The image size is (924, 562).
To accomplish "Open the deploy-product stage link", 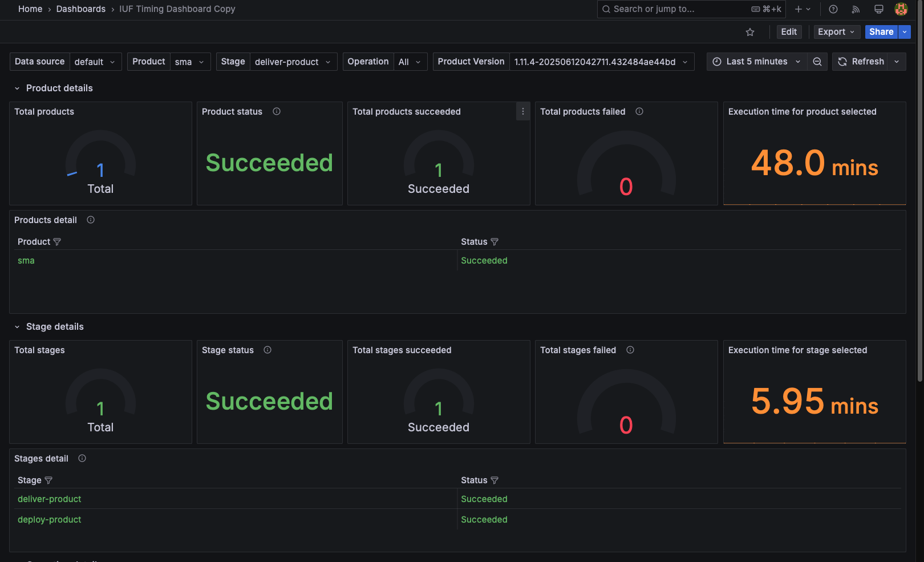I will point(49,519).
